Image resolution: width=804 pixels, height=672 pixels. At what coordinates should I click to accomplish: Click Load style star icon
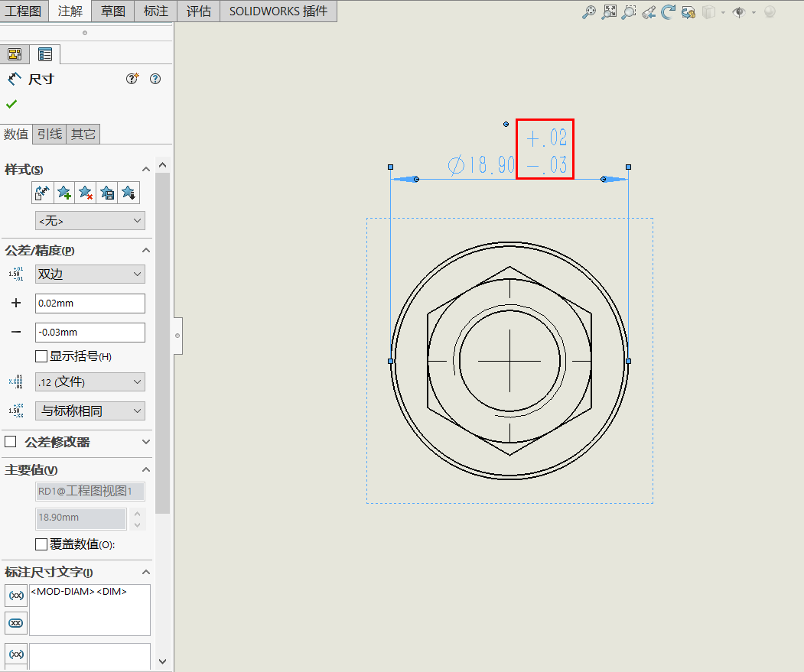click(x=129, y=193)
